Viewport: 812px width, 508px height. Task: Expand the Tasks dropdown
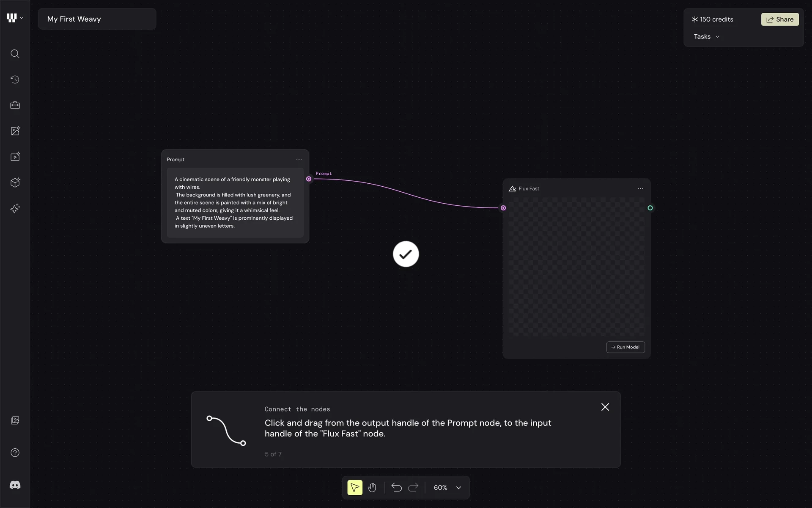coord(706,37)
